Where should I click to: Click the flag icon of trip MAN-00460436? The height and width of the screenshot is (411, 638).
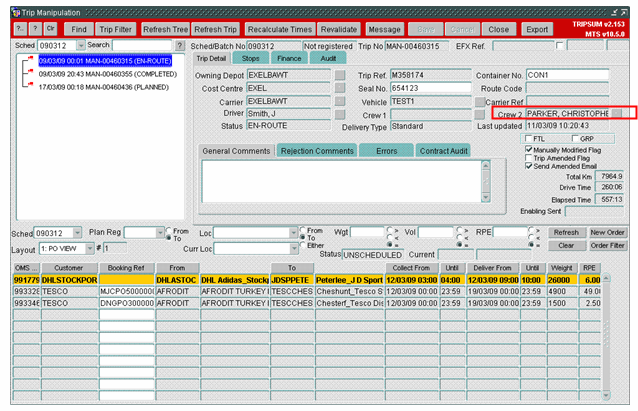(x=31, y=84)
